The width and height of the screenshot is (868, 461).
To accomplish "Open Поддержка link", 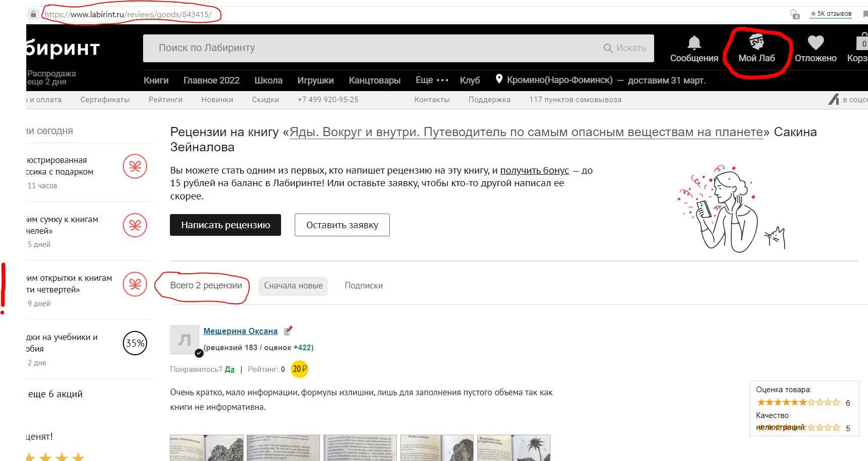I will click(489, 100).
